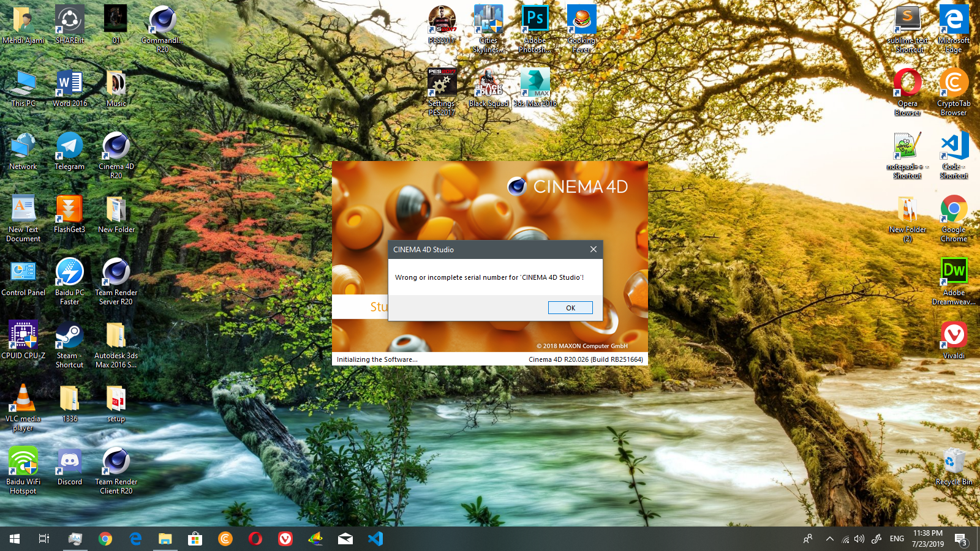Show hidden system tray icons

tap(829, 539)
